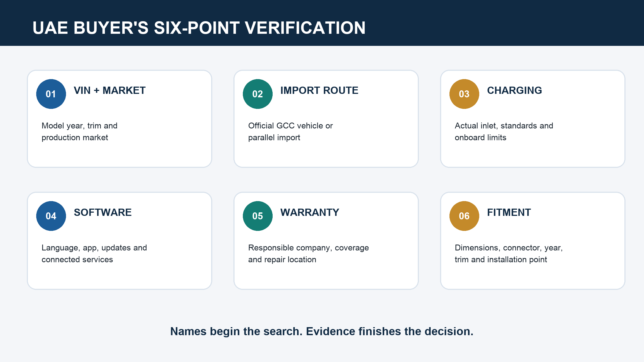Click the gold 03 circle badge

464,94
